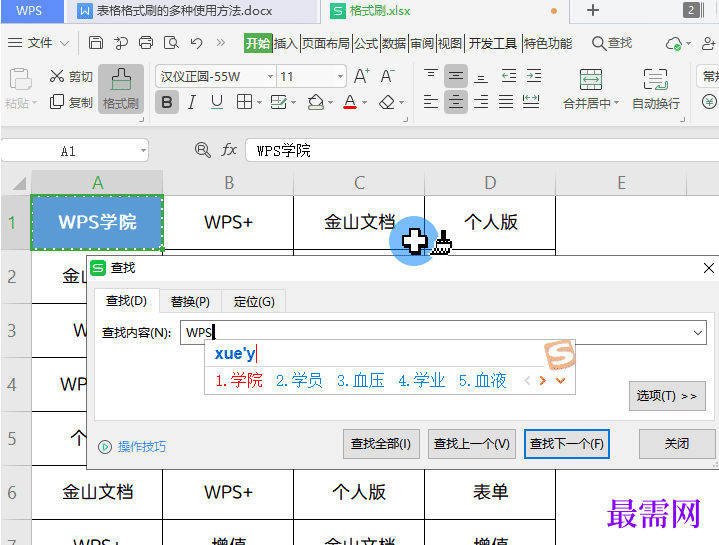Click the undo arrow icon
719x545 pixels.
195,43
